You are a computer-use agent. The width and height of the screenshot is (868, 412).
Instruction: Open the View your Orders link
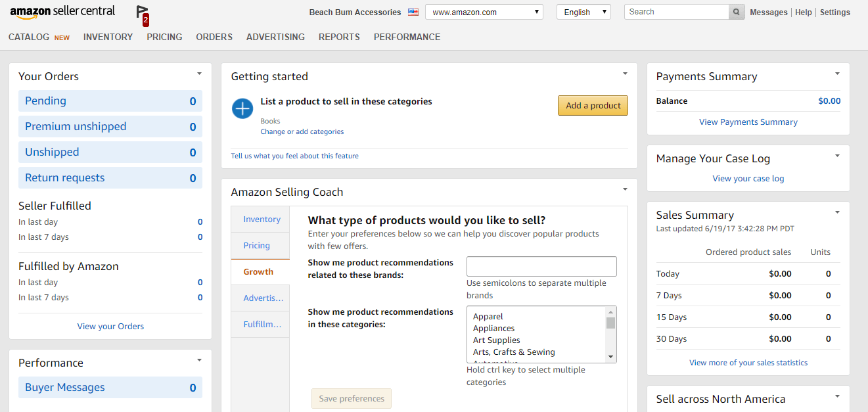[110, 326]
